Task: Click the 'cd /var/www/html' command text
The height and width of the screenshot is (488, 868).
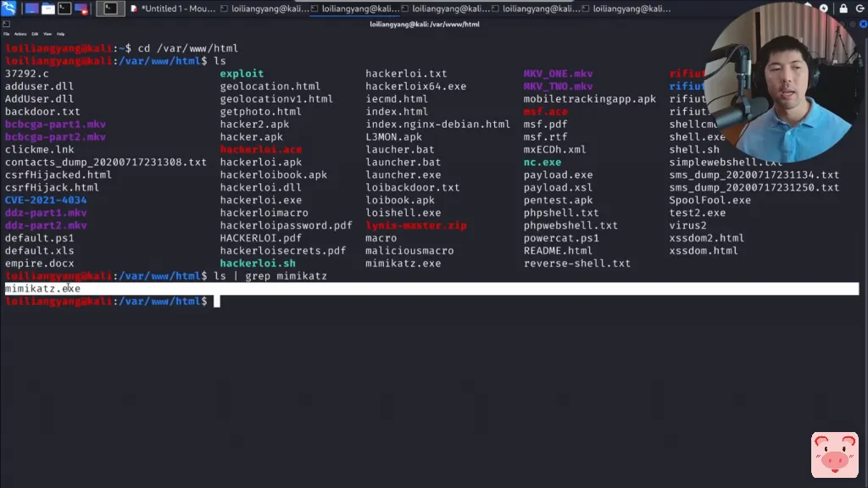Action: (x=187, y=48)
